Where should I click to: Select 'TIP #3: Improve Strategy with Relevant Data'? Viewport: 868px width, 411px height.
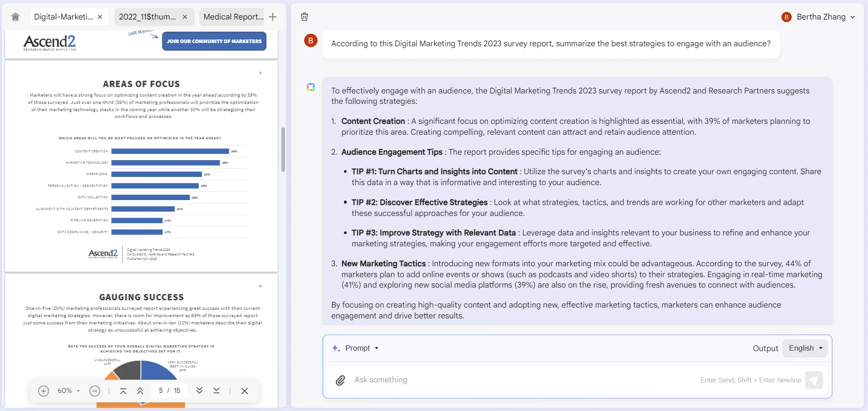tap(433, 233)
